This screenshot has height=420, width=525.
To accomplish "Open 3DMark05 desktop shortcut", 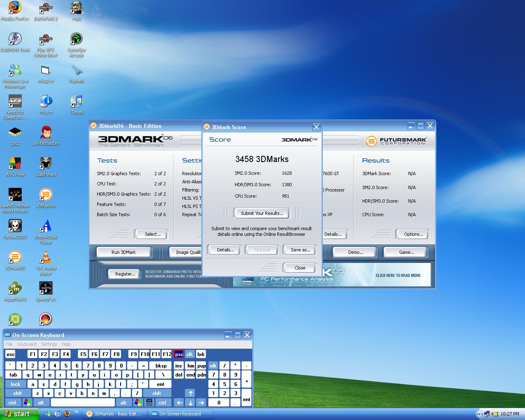I will 15,260.
